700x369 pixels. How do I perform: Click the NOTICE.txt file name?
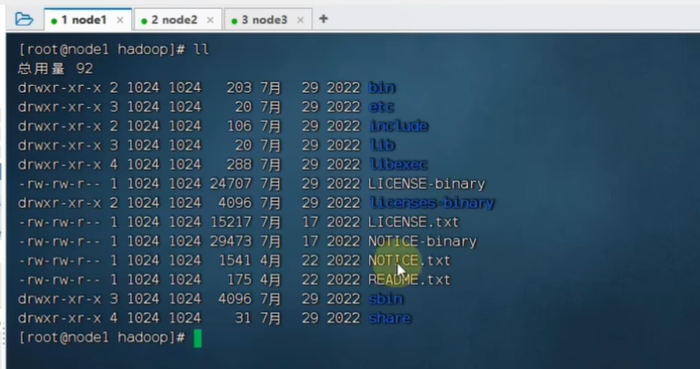pos(409,261)
